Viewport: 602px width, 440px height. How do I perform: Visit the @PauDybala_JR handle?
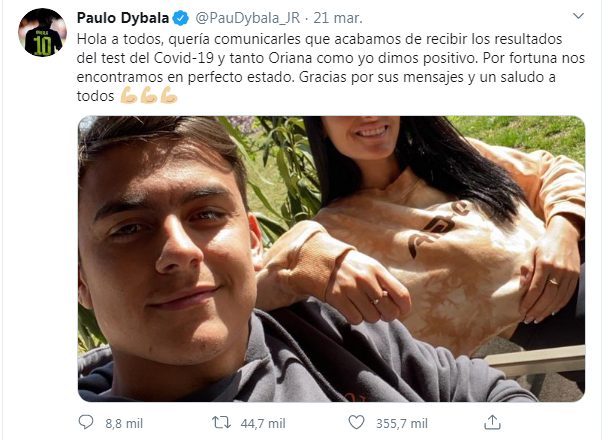(x=248, y=18)
